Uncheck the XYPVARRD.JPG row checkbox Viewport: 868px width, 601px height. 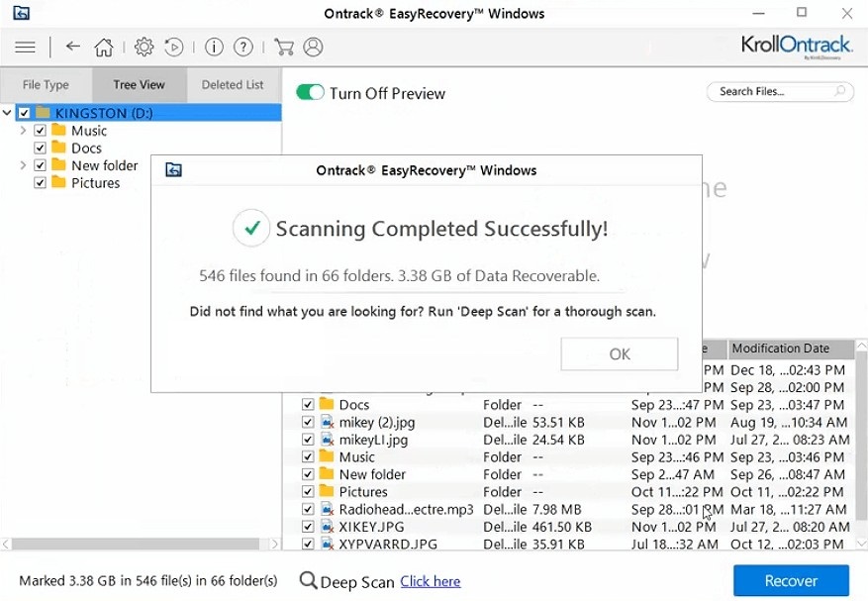tap(308, 544)
